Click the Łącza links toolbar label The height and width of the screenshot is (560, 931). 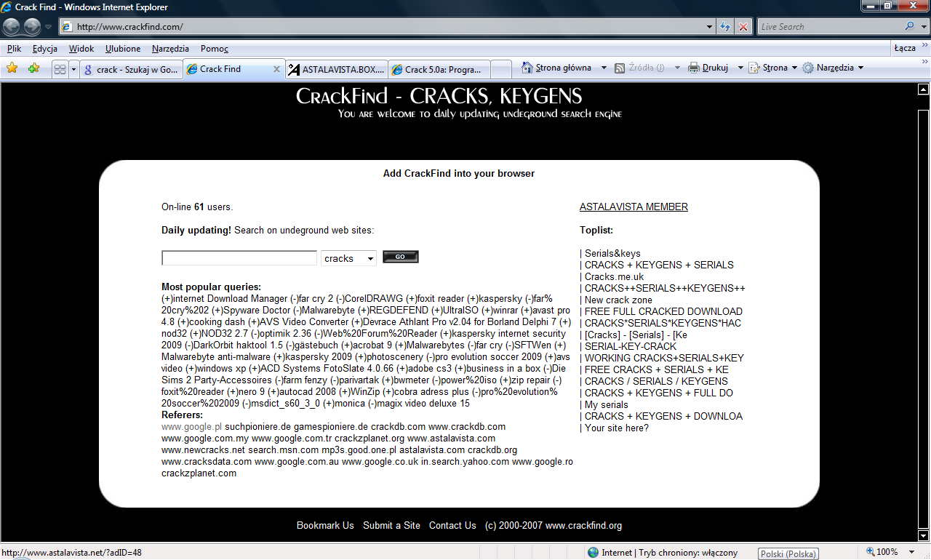905,48
